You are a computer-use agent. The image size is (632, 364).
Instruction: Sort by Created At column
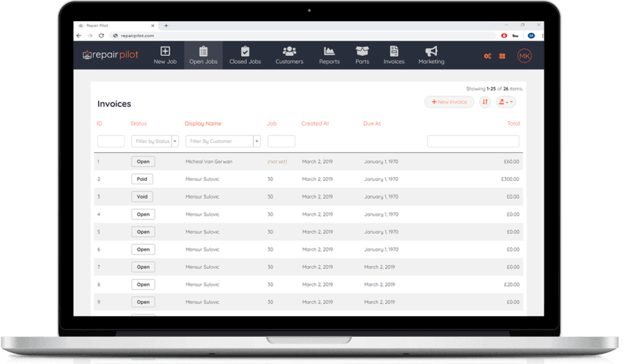[x=315, y=123]
